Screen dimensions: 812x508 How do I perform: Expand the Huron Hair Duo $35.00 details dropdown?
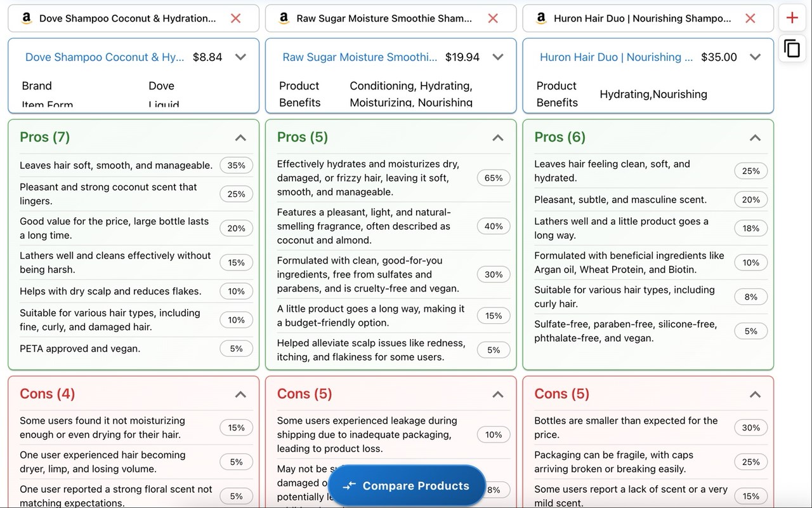tap(755, 57)
